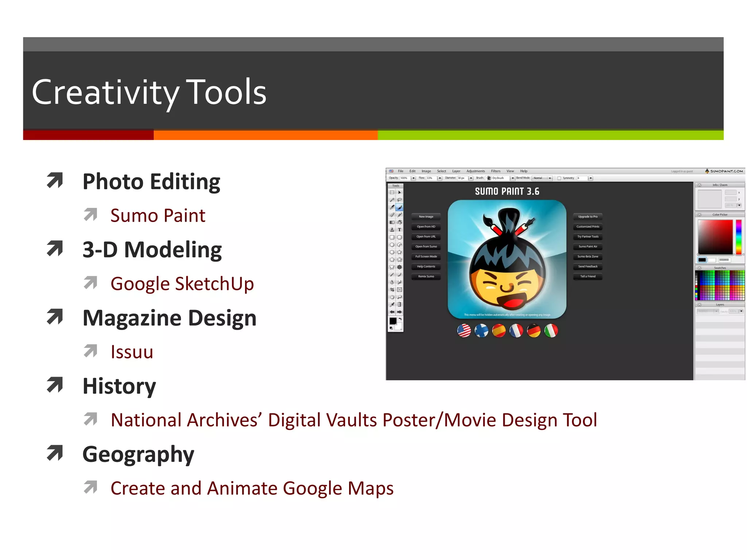This screenshot has height=560, width=747.
Task: Enable the Symmetry checkbox
Action: pyautogui.click(x=559, y=178)
